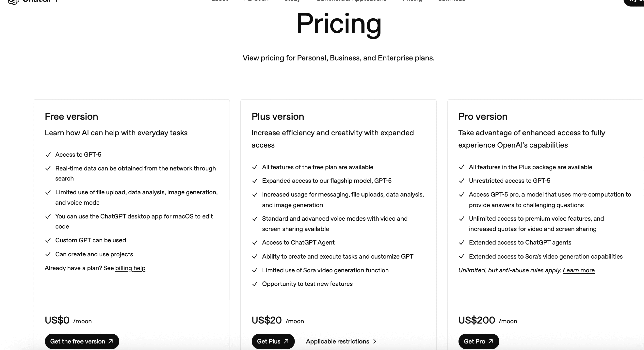
Task: Click checkmark beside Can create and use projects
Action: (48, 254)
